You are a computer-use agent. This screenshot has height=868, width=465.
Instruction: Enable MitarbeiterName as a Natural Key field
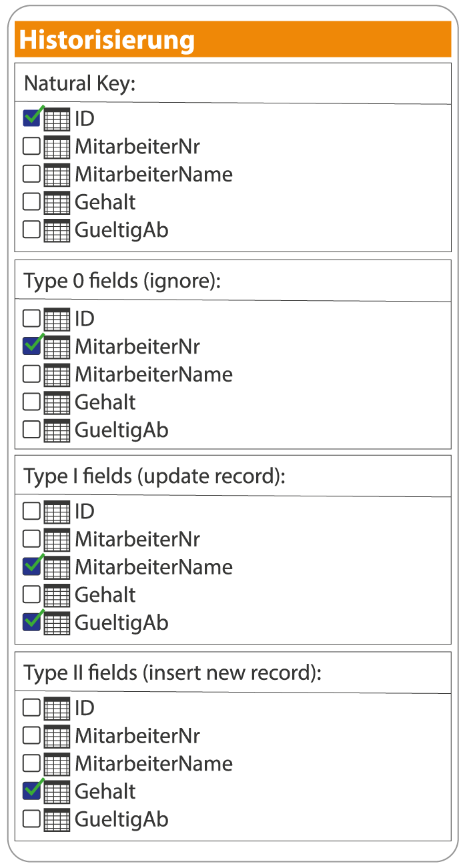tap(31, 174)
